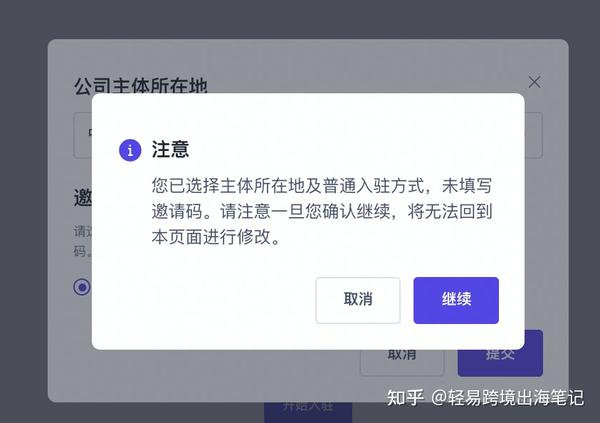Click the 公司主体所在地 heading

140,85
